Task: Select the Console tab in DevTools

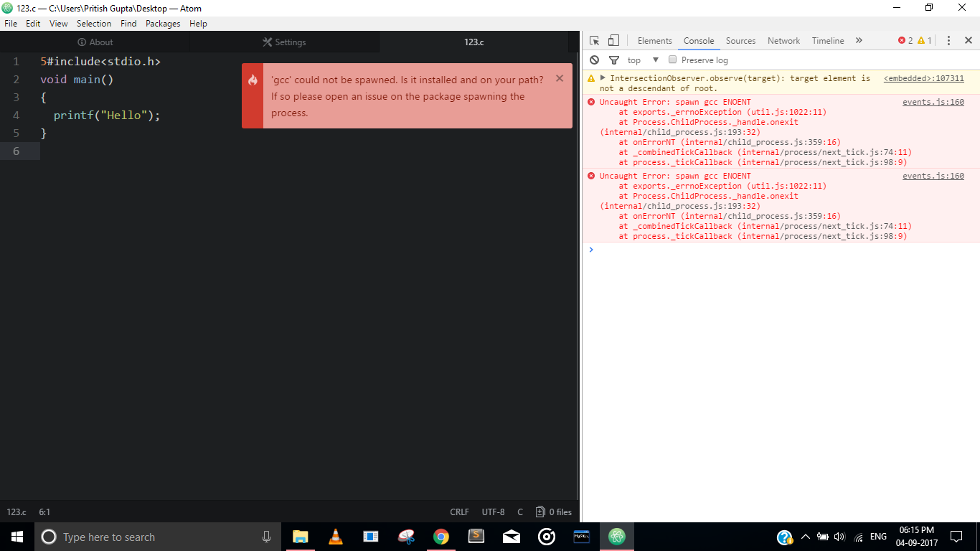Action: (x=699, y=41)
